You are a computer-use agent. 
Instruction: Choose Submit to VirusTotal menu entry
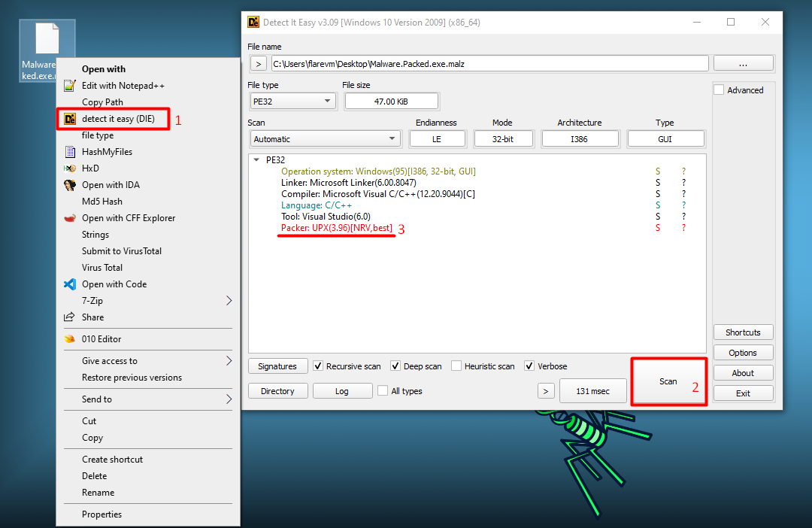[122, 251]
